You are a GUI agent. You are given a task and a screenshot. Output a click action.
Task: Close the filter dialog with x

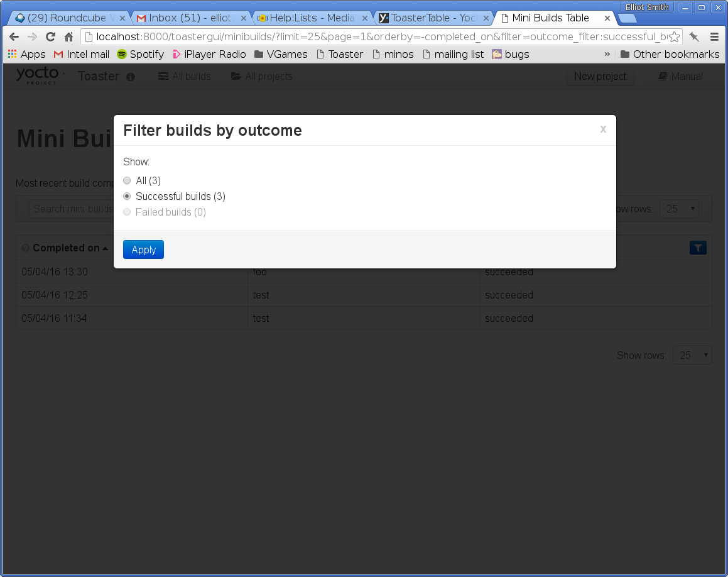[603, 129]
